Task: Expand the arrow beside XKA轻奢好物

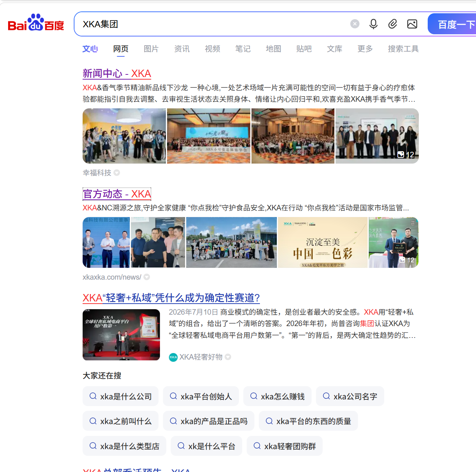Action: click(228, 357)
